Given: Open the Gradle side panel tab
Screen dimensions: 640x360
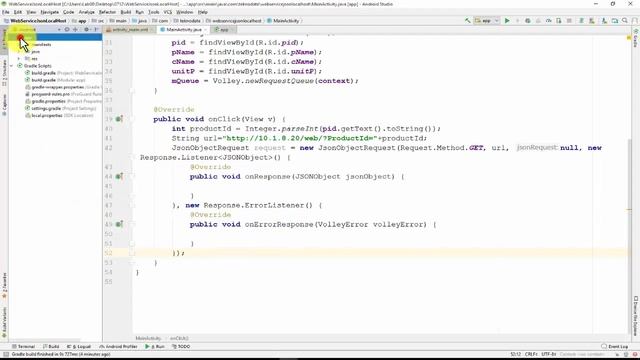Looking at the screenshot, I should pos(636,38).
